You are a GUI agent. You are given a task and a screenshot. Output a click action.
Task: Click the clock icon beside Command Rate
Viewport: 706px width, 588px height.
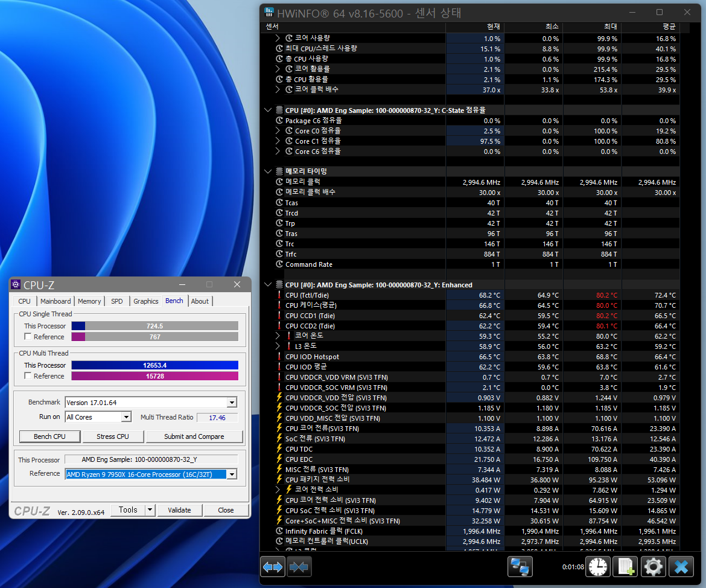click(x=279, y=264)
